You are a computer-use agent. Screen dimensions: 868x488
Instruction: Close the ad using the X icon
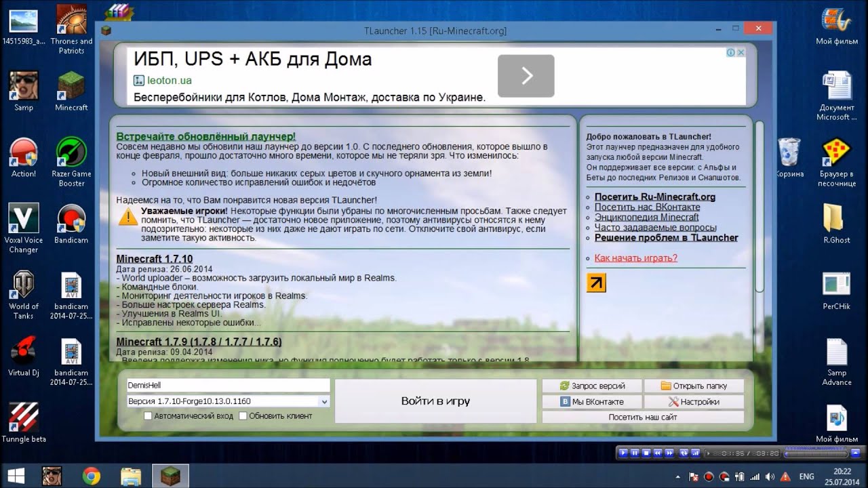pyautogui.click(x=741, y=53)
